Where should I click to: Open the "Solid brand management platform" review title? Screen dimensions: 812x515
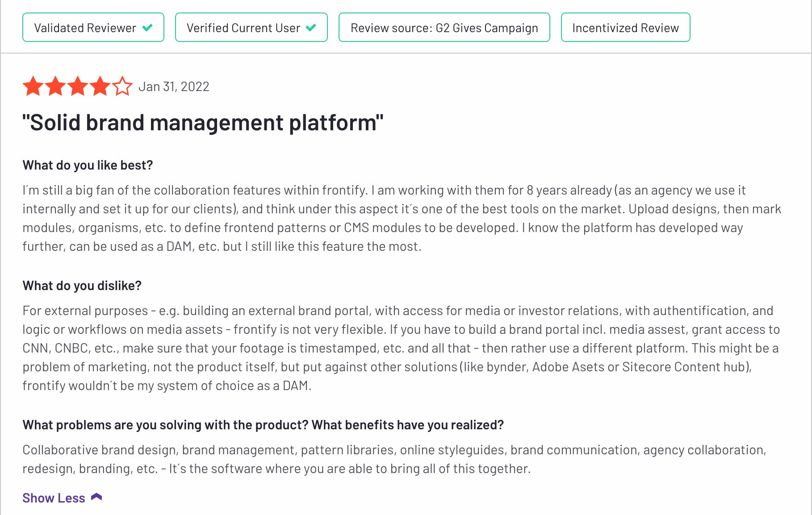(203, 123)
